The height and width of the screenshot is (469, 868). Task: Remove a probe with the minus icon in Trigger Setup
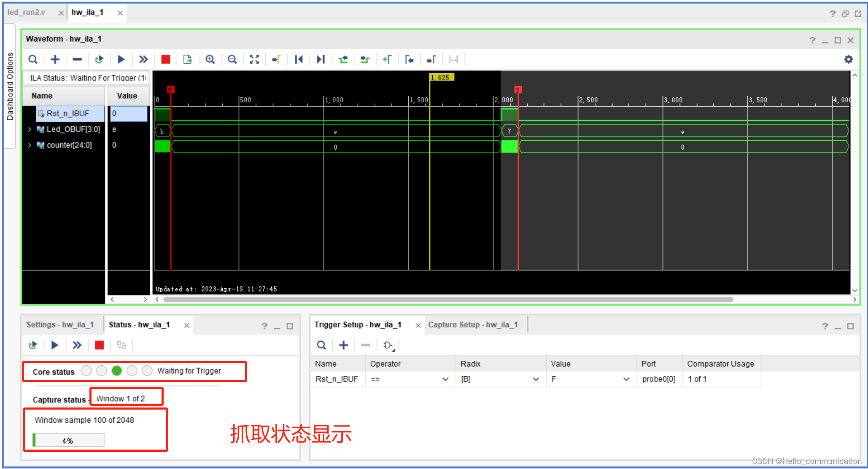click(x=365, y=345)
